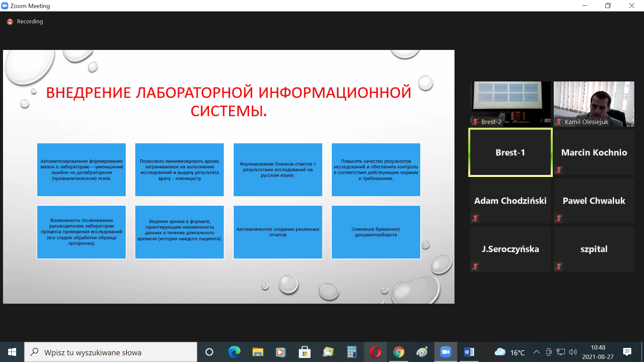Open Microsoft Edge from the taskbar
644x362 pixels.
(234, 352)
